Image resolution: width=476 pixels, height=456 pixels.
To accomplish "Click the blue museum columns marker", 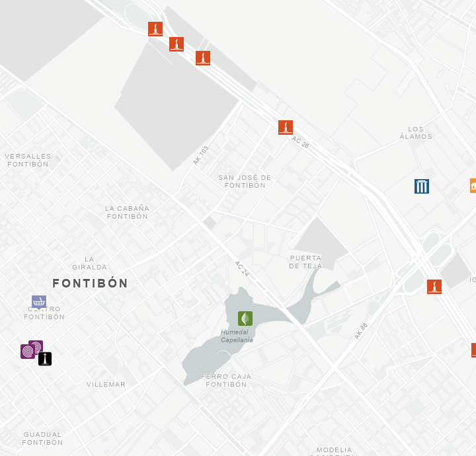I will pyautogui.click(x=422, y=186).
